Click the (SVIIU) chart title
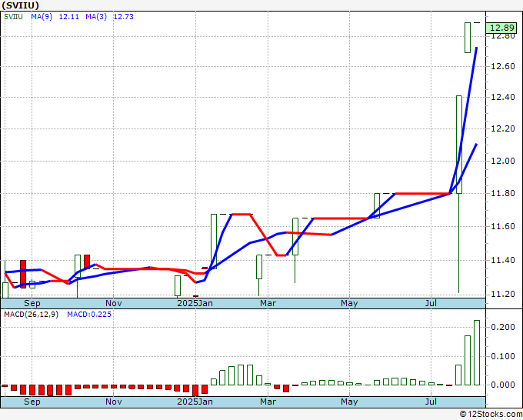 tap(20, 5)
